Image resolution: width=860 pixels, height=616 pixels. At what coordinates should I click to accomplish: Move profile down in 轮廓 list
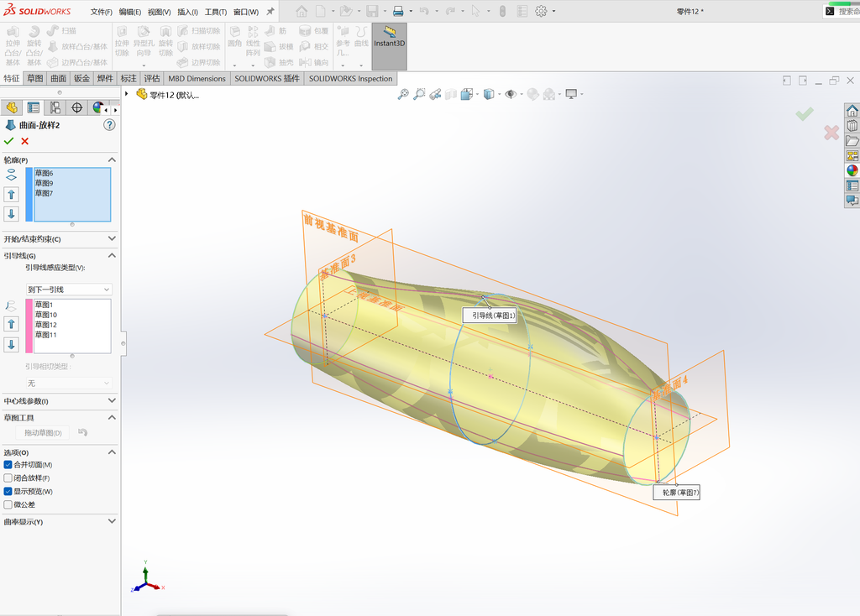point(11,214)
